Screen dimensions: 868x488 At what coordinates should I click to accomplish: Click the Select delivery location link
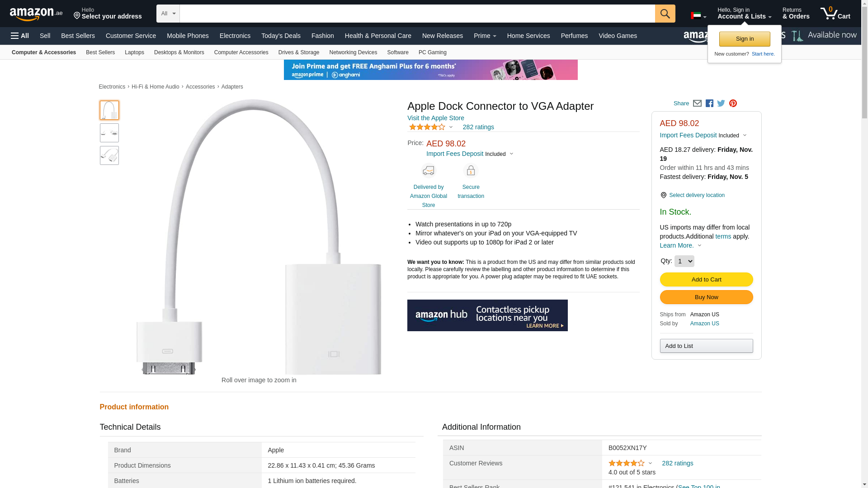coord(696,195)
